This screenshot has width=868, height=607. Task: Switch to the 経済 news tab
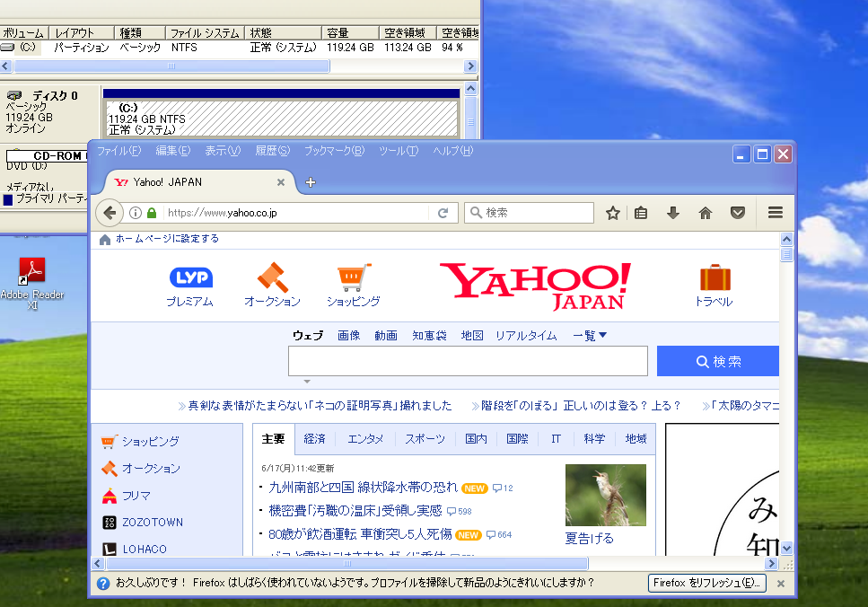click(314, 439)
